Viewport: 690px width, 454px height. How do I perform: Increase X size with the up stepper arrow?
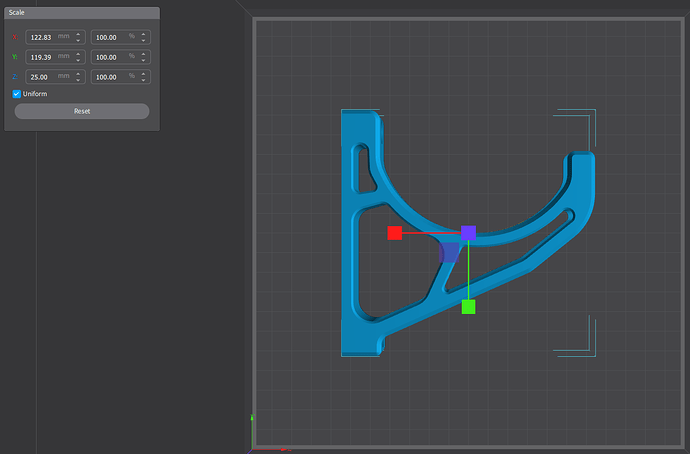78,34
